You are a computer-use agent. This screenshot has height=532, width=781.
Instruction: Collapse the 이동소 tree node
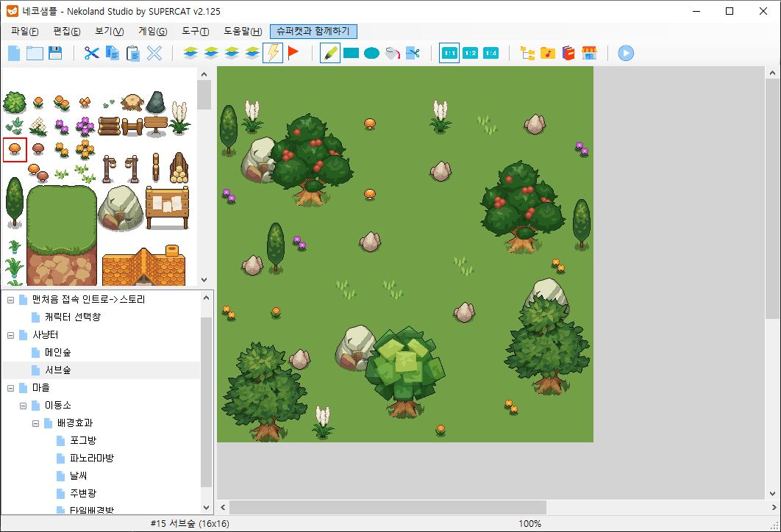point(23,406)
